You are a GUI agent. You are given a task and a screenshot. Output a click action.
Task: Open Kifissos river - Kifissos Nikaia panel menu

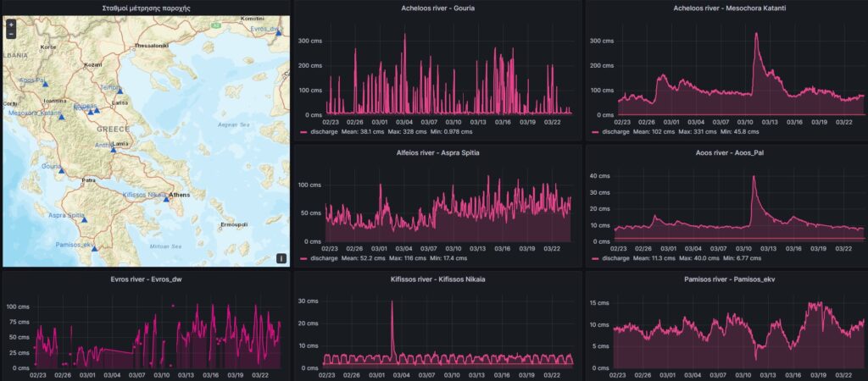click(x=438, y=279)
